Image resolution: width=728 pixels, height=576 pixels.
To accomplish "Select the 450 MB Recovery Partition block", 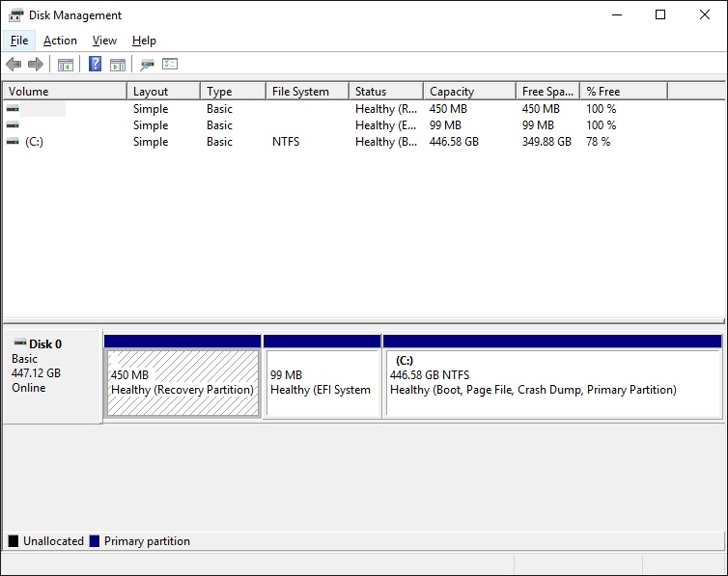I will (x=182, y=382).
